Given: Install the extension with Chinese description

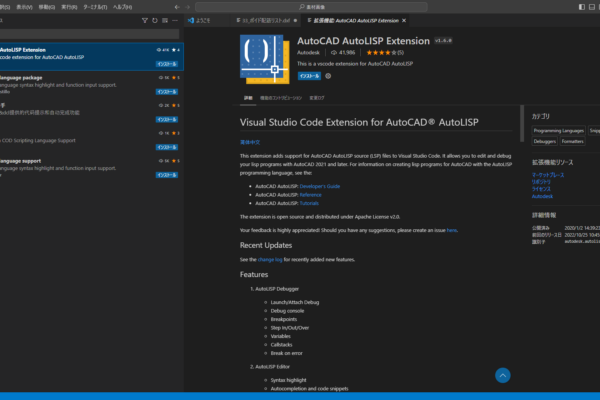Looking at the screenshot, I should tap(167, 119).
